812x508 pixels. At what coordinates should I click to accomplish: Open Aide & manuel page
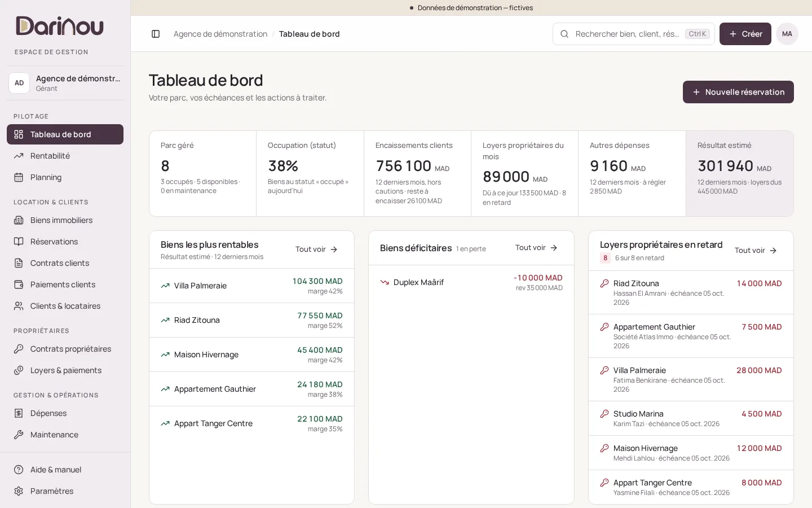(65, 470)
